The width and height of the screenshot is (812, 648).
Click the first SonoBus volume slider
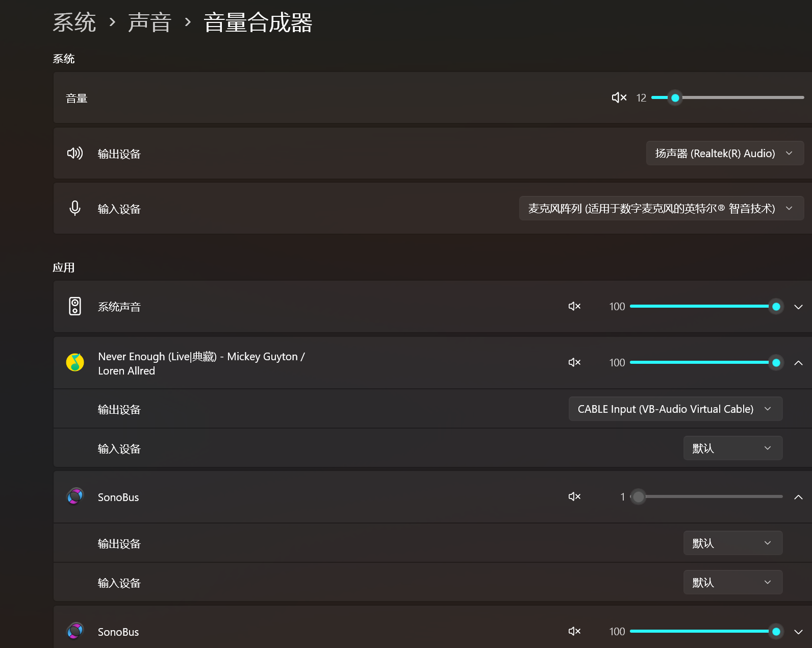click(x=706, y=496)
